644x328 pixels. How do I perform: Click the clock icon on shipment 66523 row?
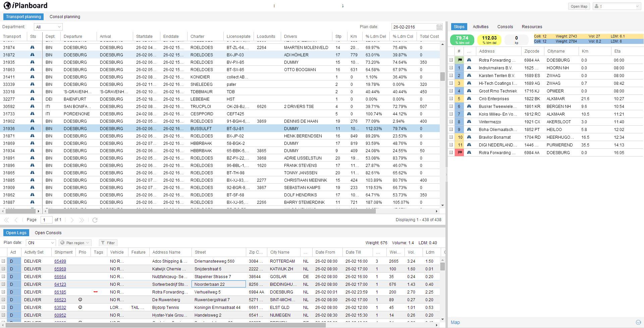click(80, 300)
